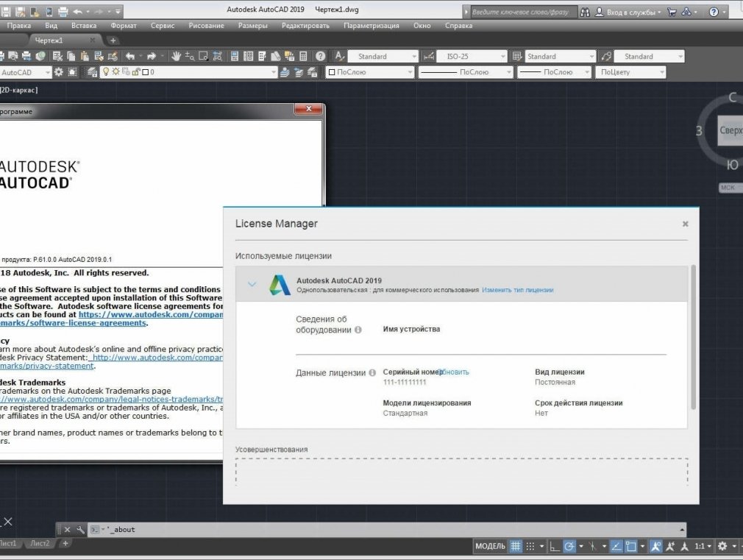Click the Undo arrow in main toolbar
Image resolution: width=743 pixels, height=560 pixels.
(x=129, y=56)
